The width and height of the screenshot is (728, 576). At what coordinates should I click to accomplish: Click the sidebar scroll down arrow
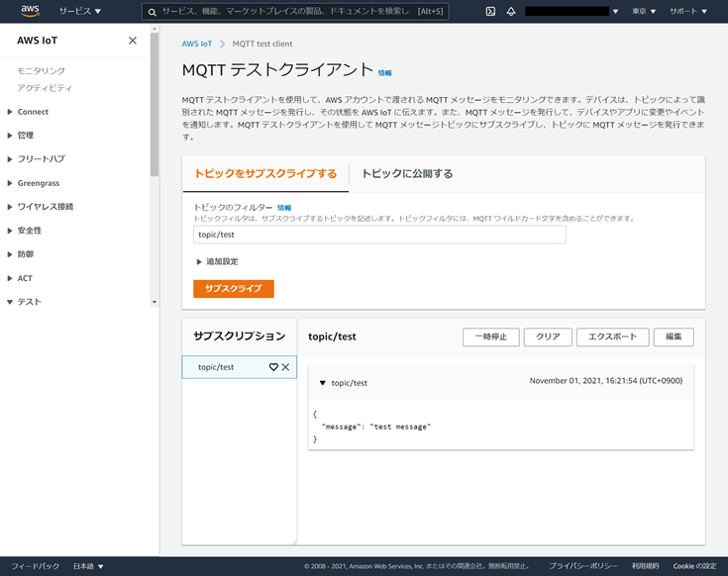155,303
